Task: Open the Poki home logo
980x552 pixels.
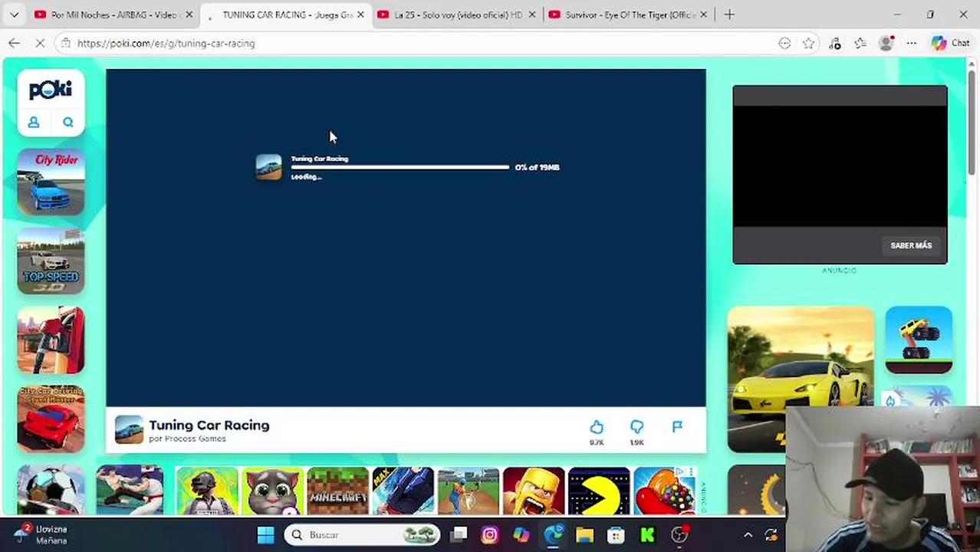Action: (51, 90)
